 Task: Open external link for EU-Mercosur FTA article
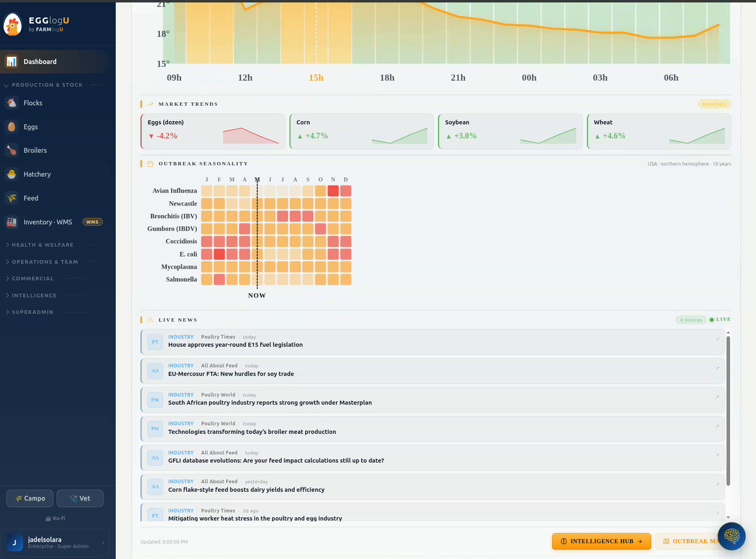[x=718, y=368]
